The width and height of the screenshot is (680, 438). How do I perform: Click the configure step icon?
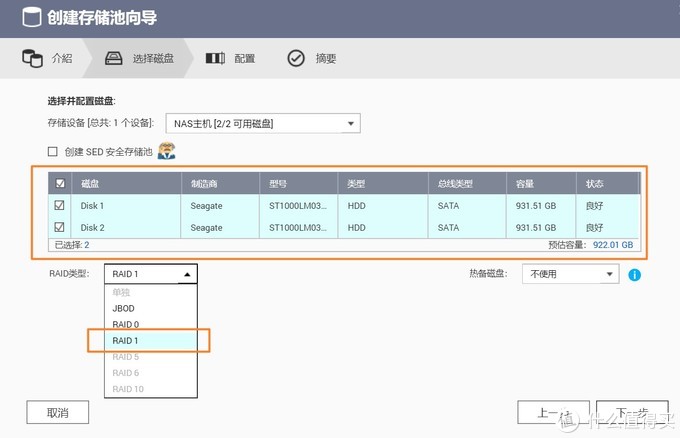tap(215, 58)
